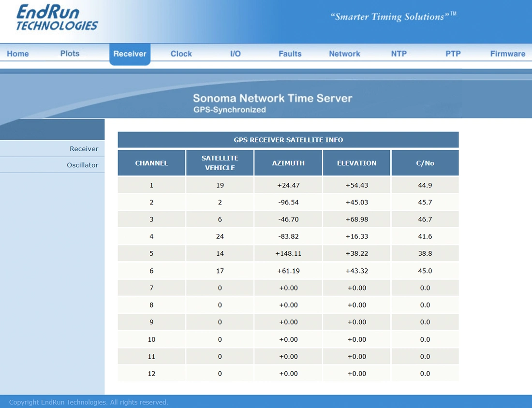This screenshot has width=532, height=408.
Task: Open the I/O tab
Action: (x=236, y=54)
